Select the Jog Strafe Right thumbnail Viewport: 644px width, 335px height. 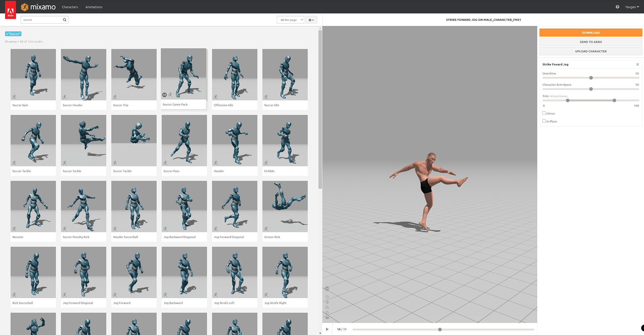pos(285,272)
